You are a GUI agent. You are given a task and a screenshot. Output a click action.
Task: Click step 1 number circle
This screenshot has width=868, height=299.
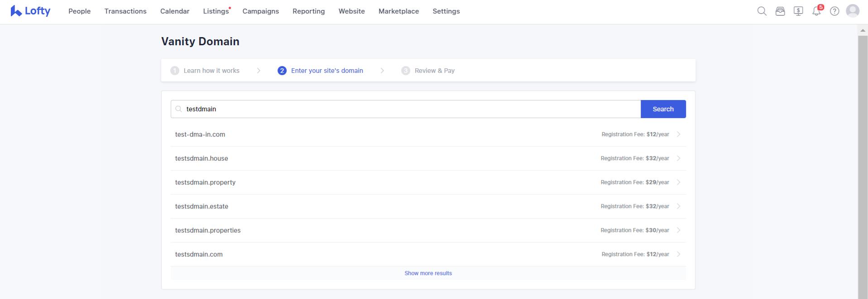[x=175, y=71]
